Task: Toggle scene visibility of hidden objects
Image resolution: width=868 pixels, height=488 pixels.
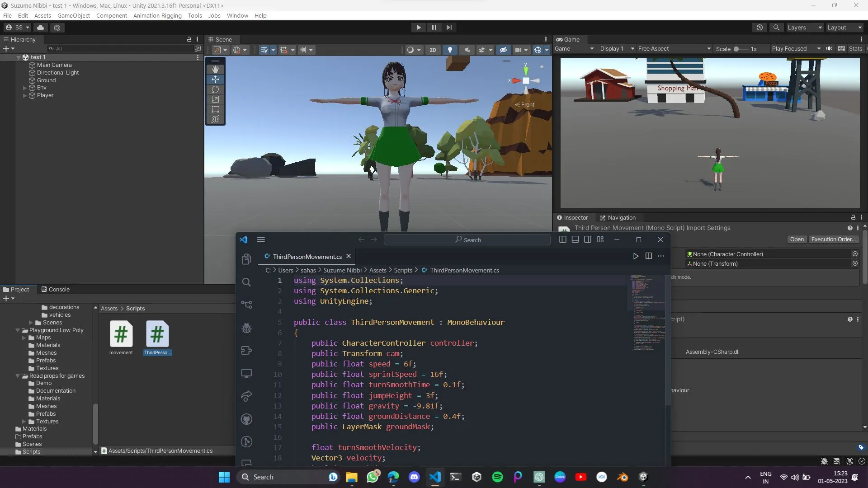Action: 503,50
